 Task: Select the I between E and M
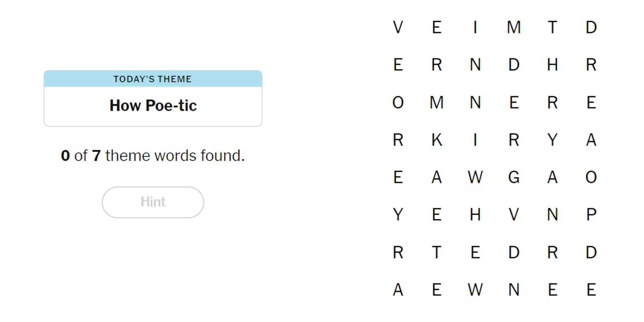coord(475,27)
